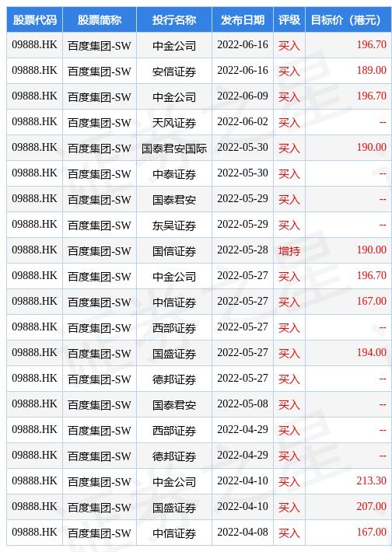Click the 发布日期 column header
392x552 pixels.
coord(243,19)
